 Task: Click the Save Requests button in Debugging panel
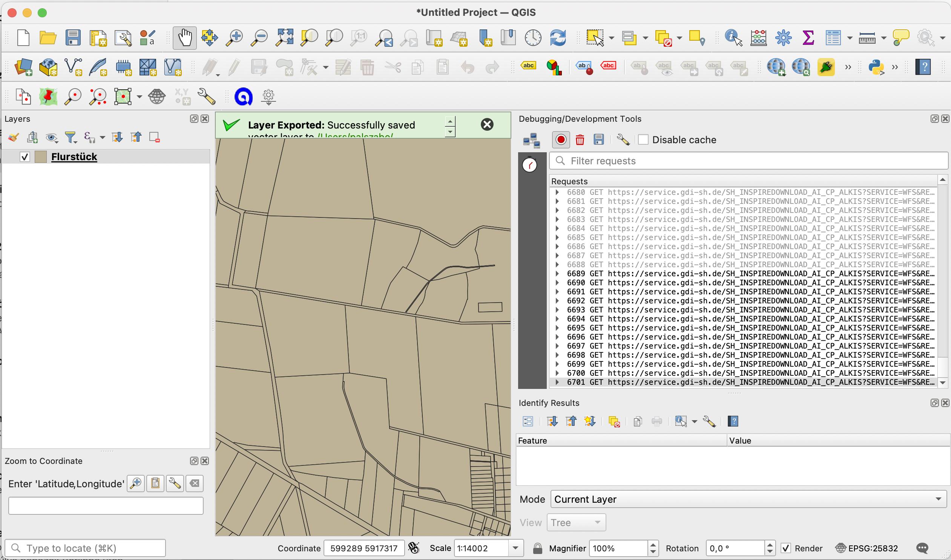598,139
